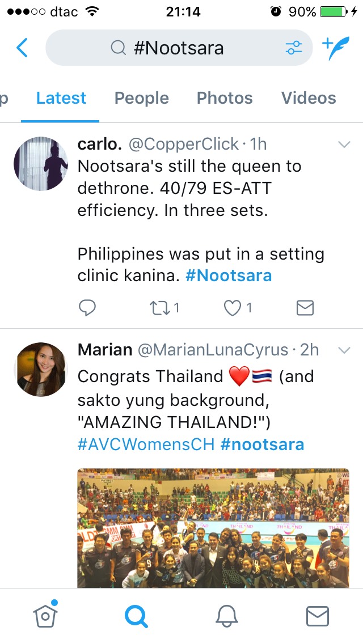Screen dimensions: 363x644
Task: Reply to carlo's tweet
Action: (87, 308)
